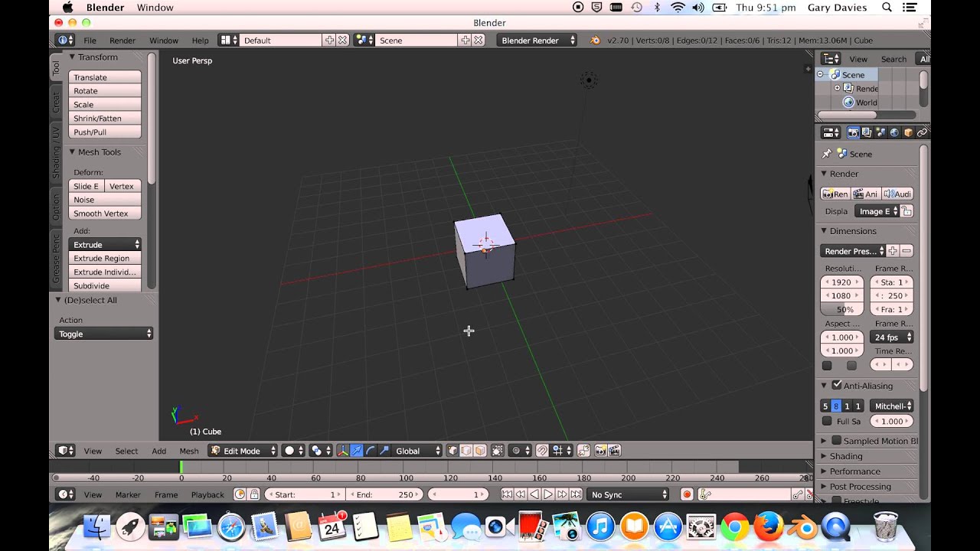Open the Render menu in the info header

pos(122,40)
